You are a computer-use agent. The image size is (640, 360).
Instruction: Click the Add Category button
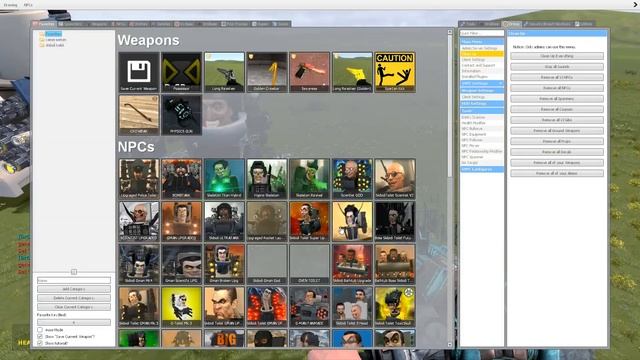coord(74,289)
